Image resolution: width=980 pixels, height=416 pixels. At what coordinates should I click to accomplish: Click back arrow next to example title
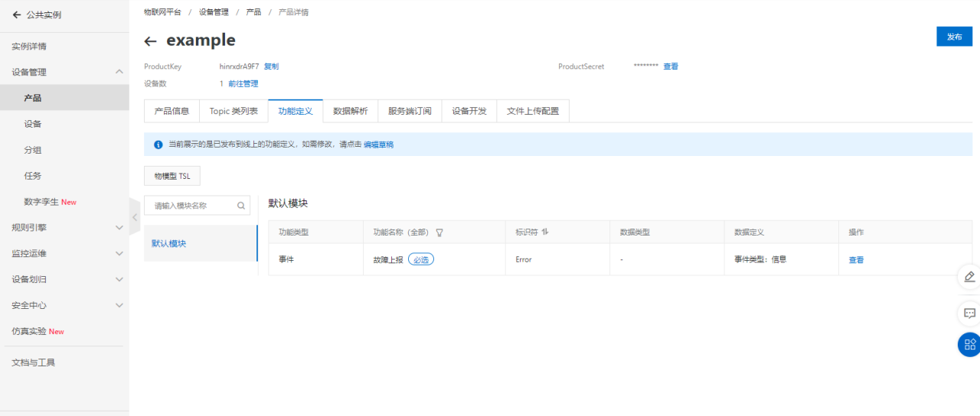[x=151, y=41]
